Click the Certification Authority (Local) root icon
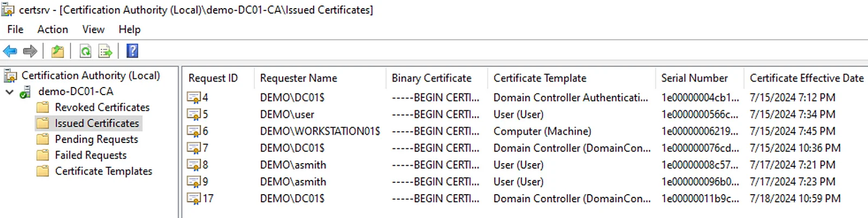Screen dimensions: 868x218 coord(10,76)
